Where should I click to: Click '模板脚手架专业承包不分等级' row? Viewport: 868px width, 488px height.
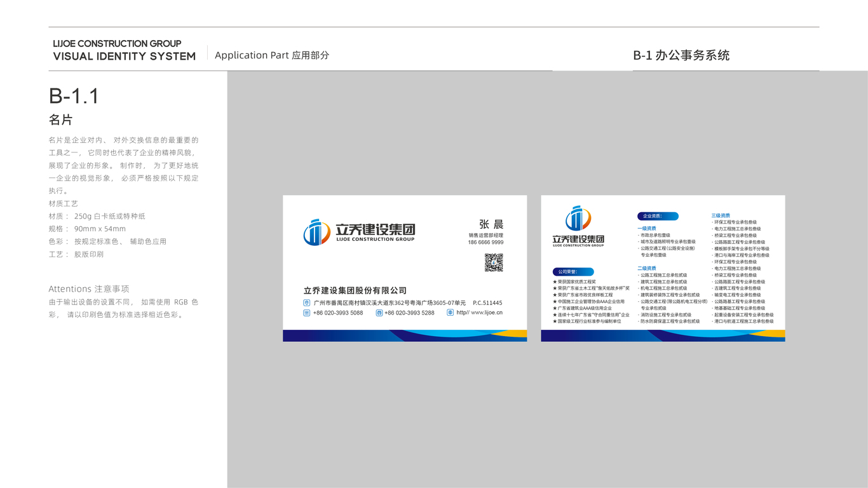click(740, 249)
